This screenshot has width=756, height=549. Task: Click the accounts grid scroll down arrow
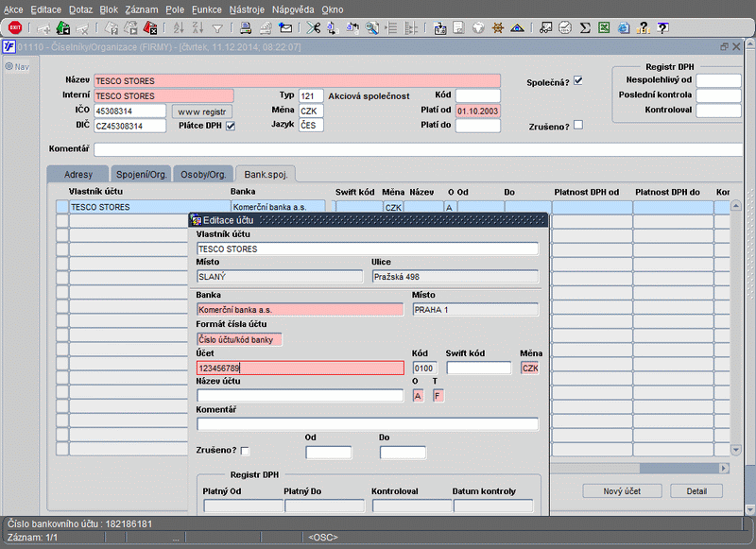pos(736,450)
